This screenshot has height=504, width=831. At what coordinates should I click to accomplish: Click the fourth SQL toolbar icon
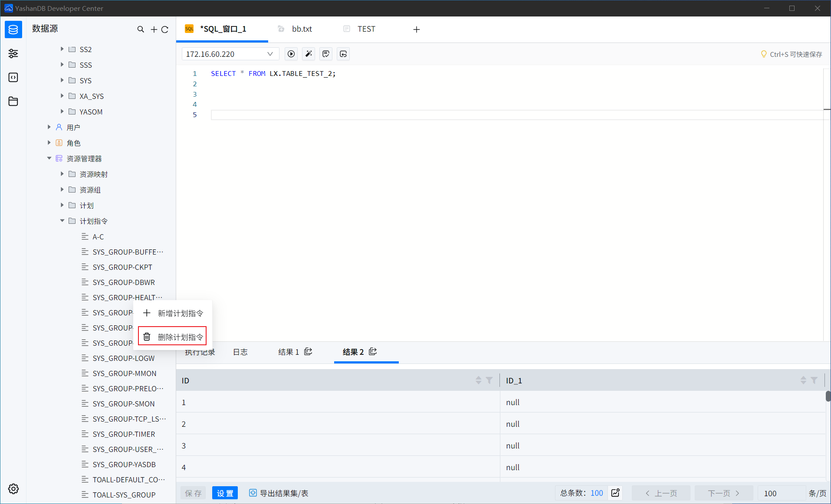[x=343, y=54]
